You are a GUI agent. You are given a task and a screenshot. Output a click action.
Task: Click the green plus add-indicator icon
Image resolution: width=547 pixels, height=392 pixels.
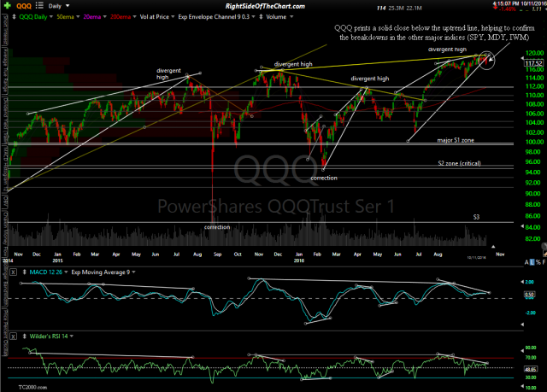tap(7, 6)
